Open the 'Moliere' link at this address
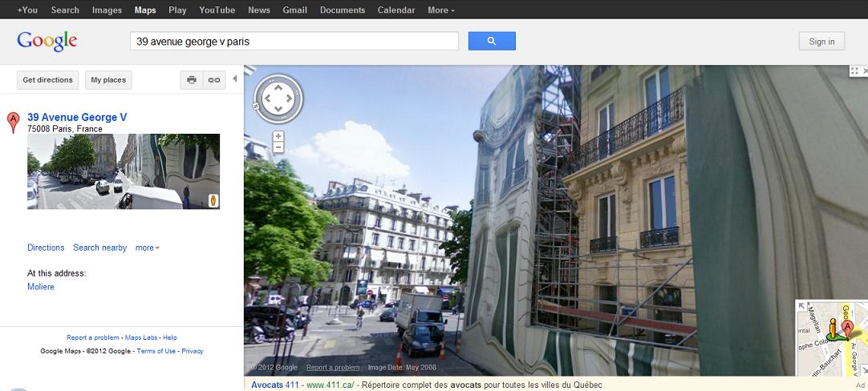The width and height of the screenshot is (868, 391). 41,287
